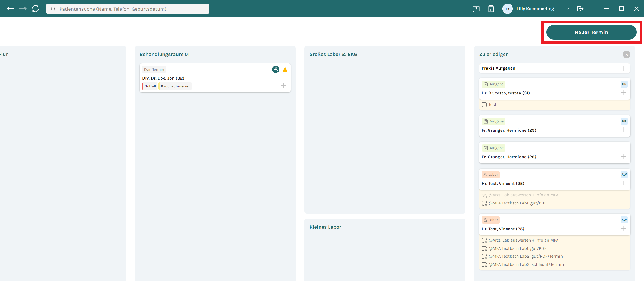Minimize the application window
644x281 pixels.
point(607,9)
